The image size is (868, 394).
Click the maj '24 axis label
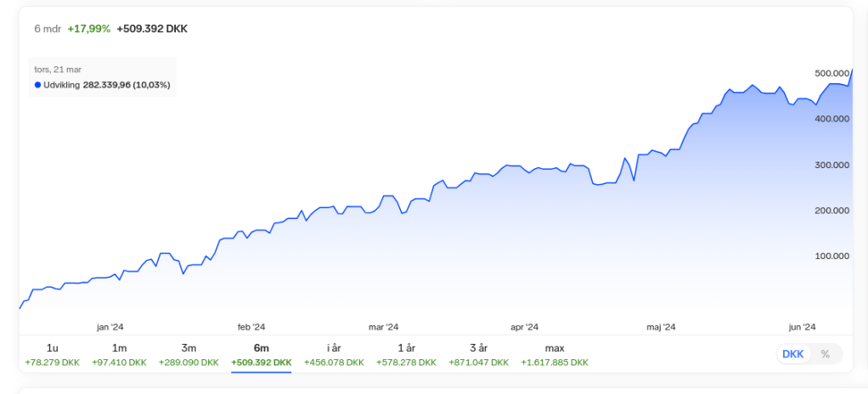click(661, 327)
